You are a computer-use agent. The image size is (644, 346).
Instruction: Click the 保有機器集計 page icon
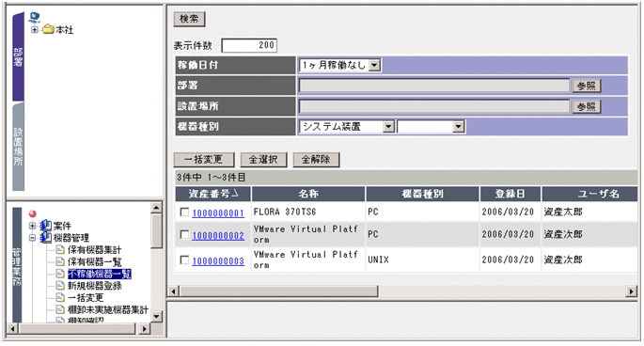[60, 249]
